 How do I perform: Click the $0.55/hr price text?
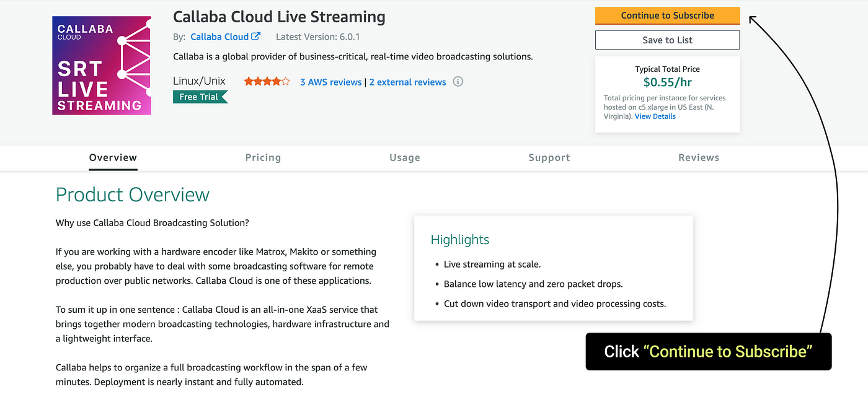667,82
